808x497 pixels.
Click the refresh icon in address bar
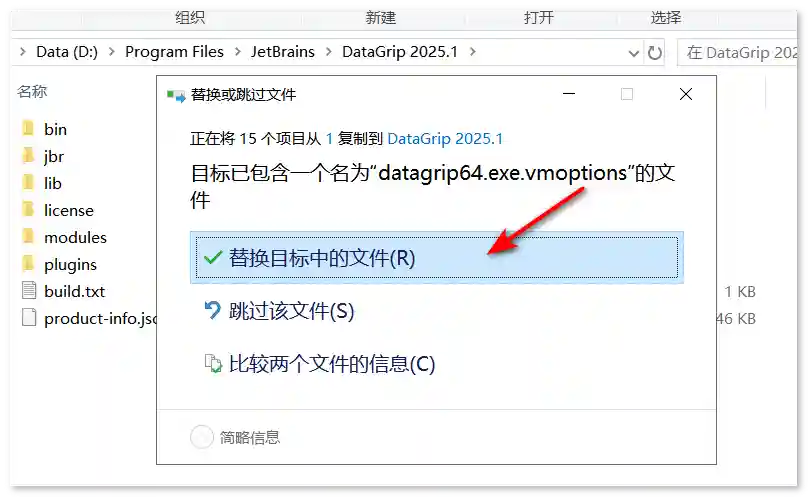click(654, 53)
